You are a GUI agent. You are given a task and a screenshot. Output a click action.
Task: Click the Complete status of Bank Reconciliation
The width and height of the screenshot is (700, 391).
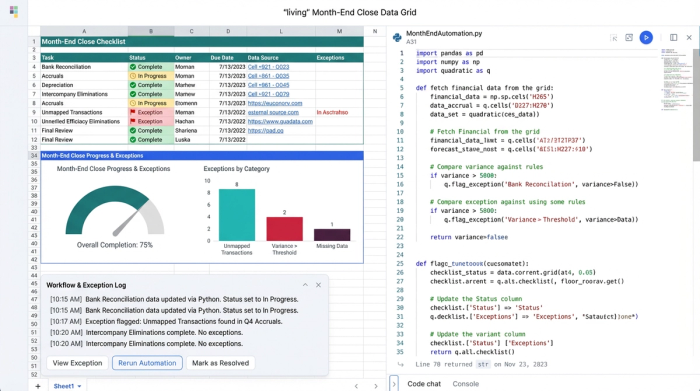[151, 67]
